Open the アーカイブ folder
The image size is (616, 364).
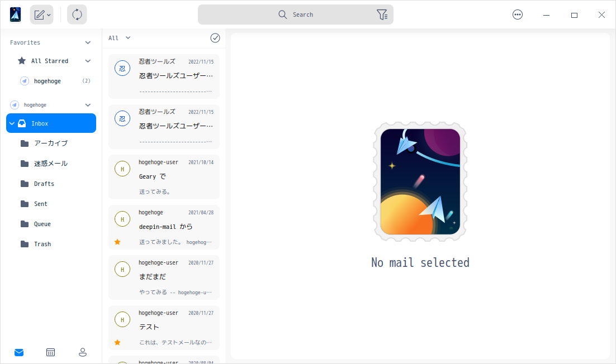tap(51, 143)
